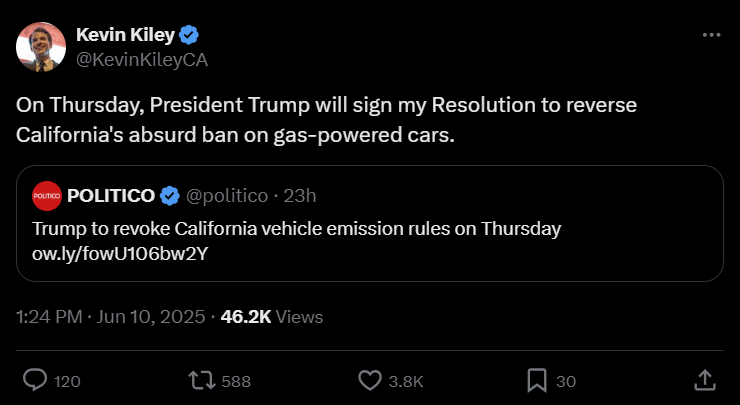Viewport: 740px width, 405px height.
Task: View the 46.2K Views analytics
Action: [x=271, y=317]
